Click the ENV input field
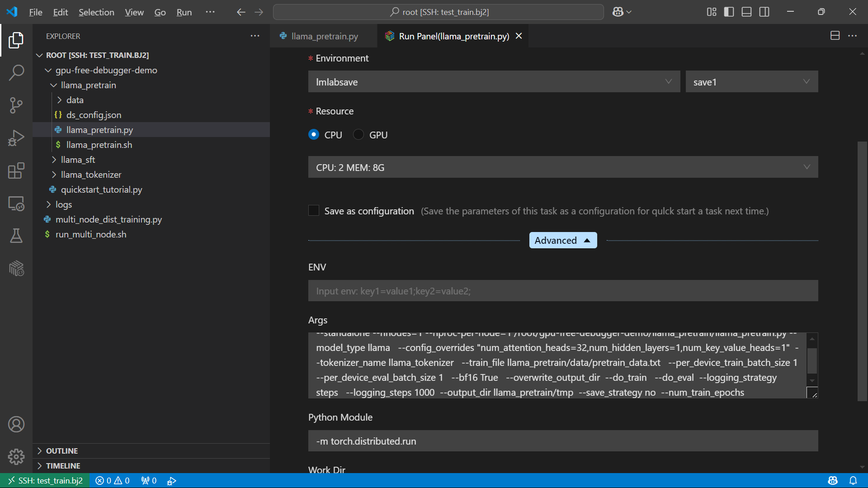The height and width of the screenshot is (488, 868). [563, 291]
